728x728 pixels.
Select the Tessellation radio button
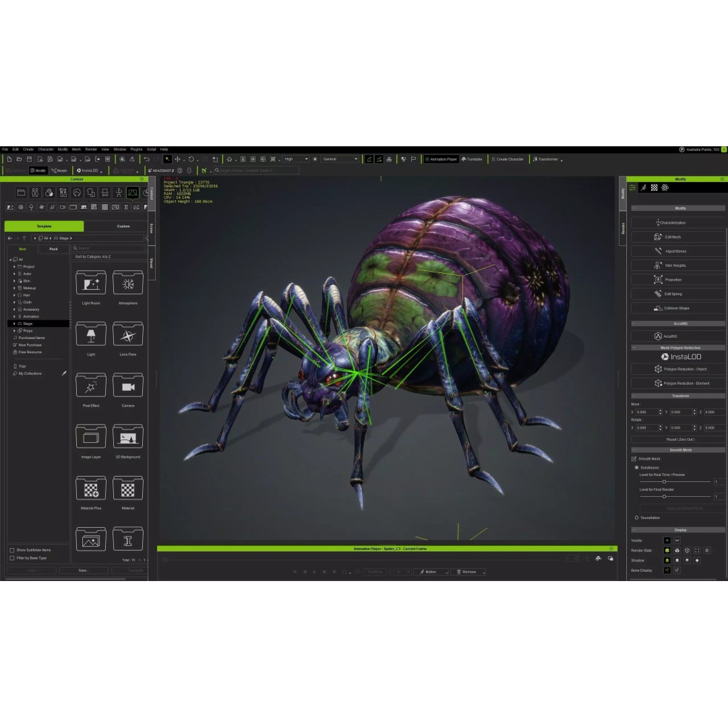[636, 518]
